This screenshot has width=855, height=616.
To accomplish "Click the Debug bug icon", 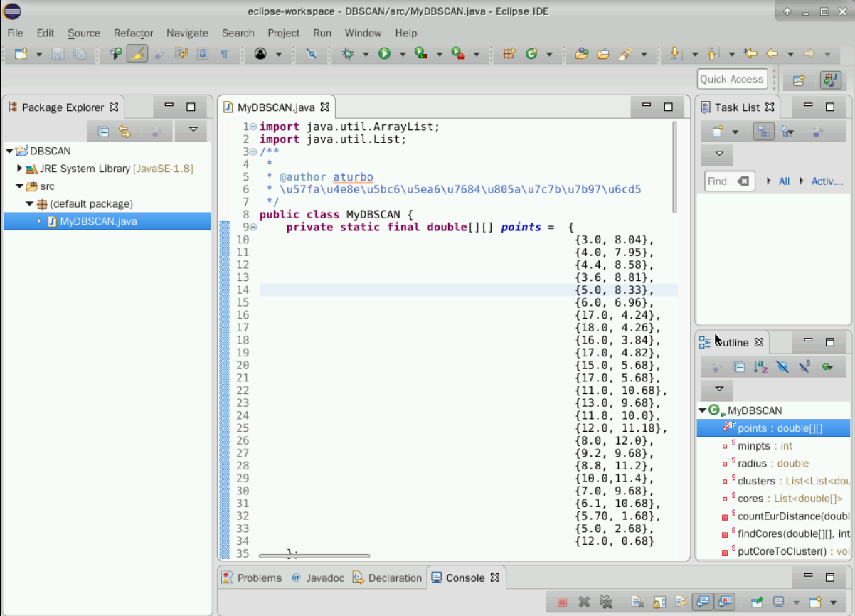I will coord(348,53).
